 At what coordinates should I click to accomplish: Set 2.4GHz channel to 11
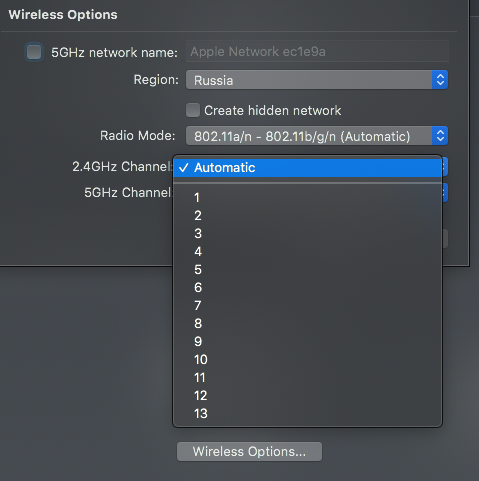[308, 378]
